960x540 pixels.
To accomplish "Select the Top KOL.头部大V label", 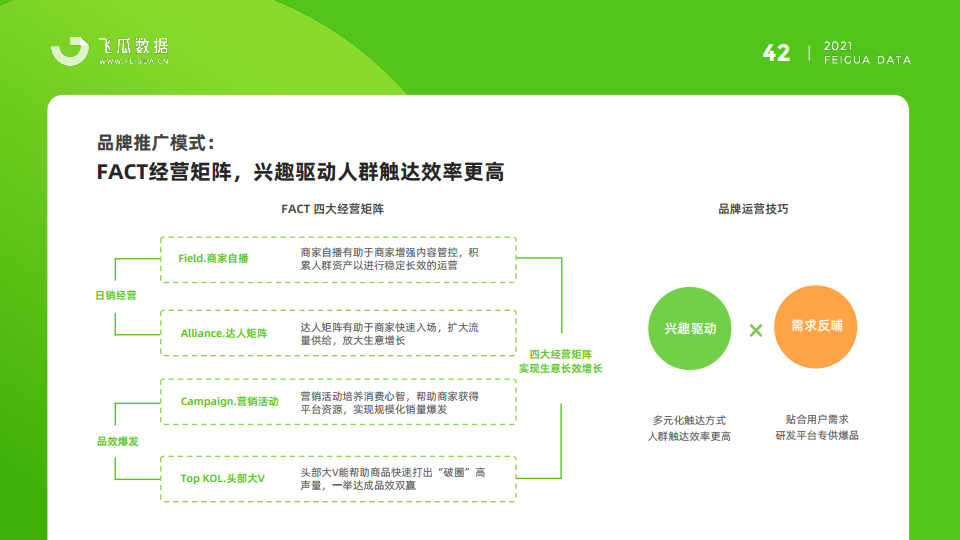I will coord(222,479).
